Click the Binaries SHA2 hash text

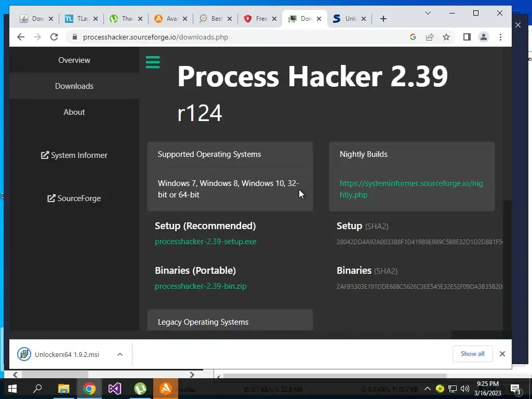pos(420,287)
